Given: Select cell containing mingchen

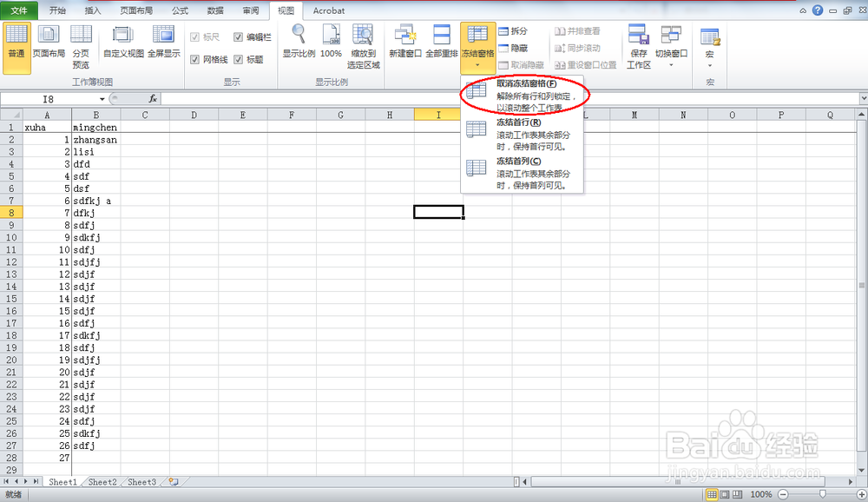Looking at the screenshot, I should (x=95, y=127).
